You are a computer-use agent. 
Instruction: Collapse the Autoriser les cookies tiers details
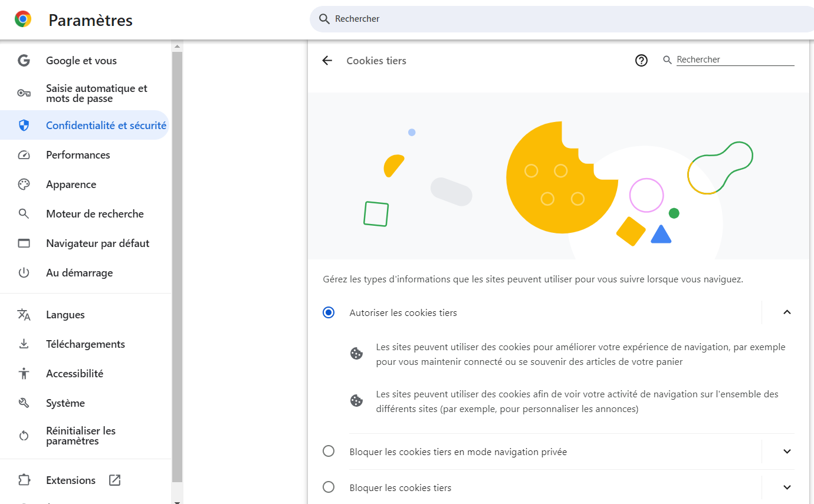[787, 312]
